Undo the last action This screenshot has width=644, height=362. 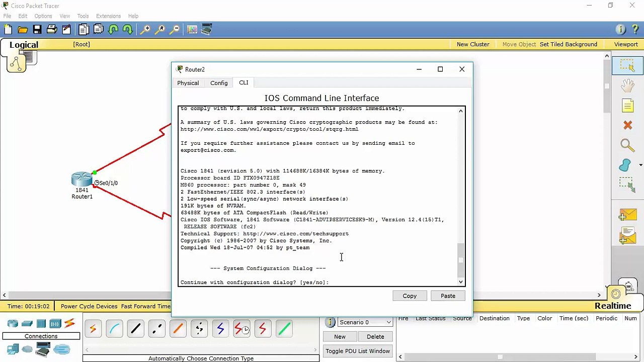click(x=113, y=30)
